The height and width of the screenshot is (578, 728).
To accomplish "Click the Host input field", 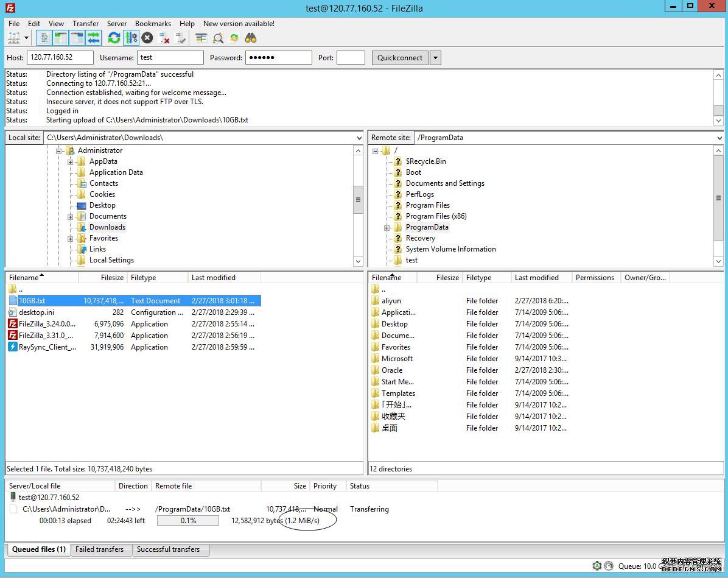I will tap(60, 58).
